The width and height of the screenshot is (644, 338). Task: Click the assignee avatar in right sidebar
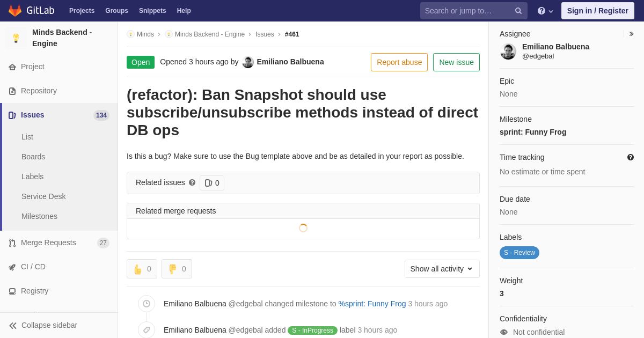[508, 52]
